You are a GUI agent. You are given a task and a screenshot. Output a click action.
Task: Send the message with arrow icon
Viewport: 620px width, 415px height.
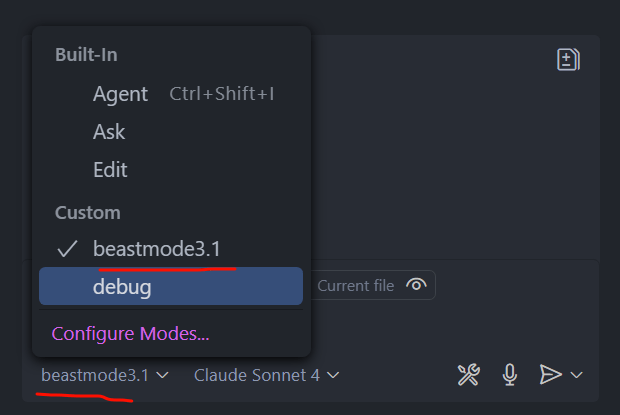click(550, 374)
